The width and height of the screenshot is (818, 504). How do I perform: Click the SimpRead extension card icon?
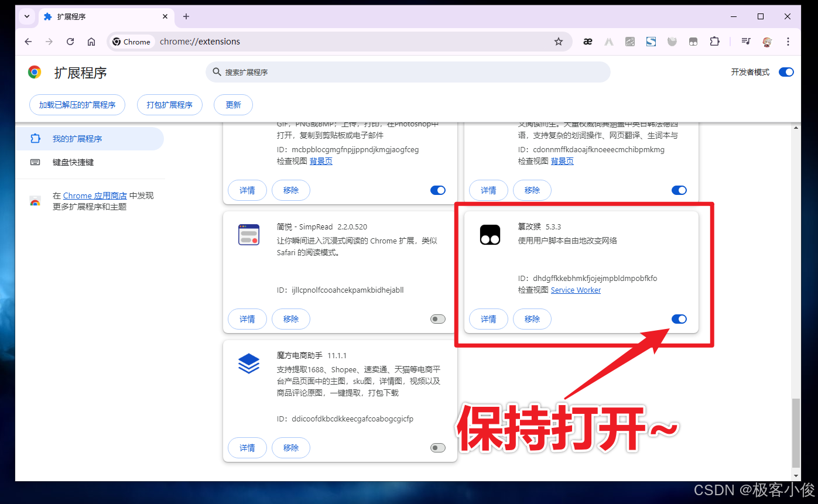249,234
